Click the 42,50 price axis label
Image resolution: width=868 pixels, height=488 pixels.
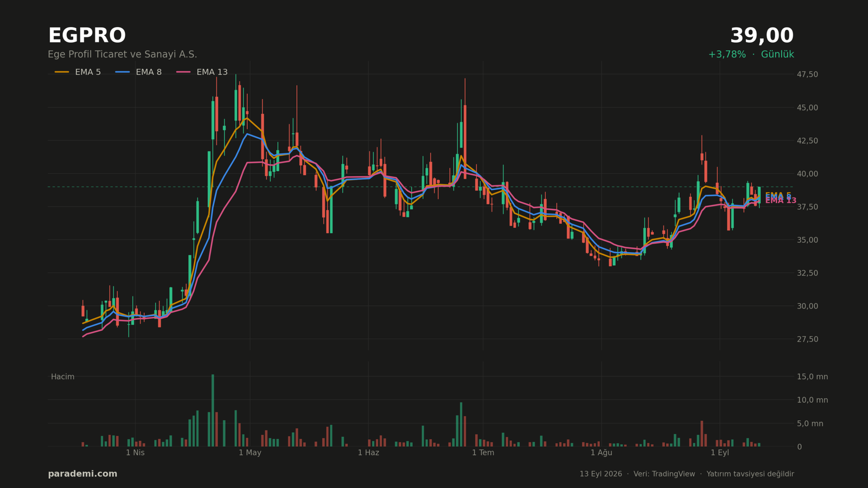(807, 140)
